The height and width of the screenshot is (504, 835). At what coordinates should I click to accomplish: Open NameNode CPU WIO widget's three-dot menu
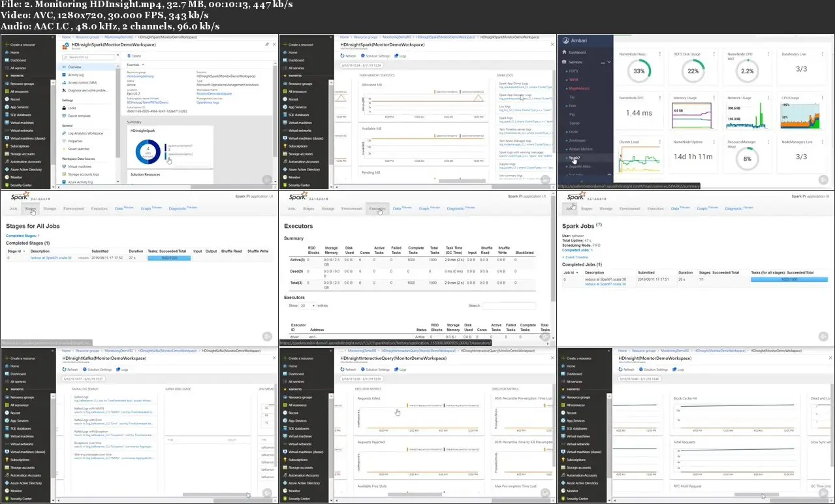tap(768, 54)
